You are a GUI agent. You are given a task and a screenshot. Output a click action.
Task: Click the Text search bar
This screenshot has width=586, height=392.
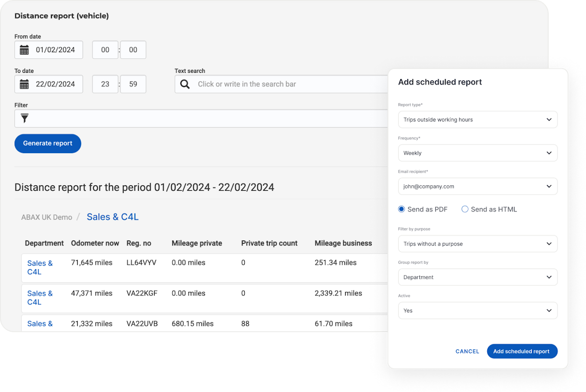(281, 84)
